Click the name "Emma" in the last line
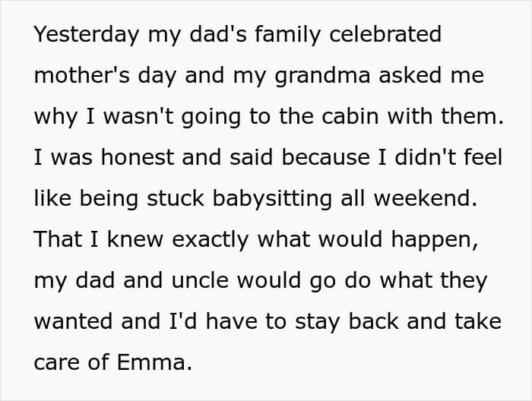The height and width of the screenshot is (401, 532). pos(151,362)
